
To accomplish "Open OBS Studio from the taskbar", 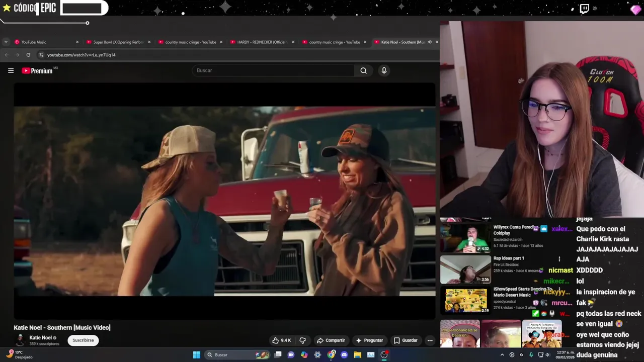I will [384, 354].
